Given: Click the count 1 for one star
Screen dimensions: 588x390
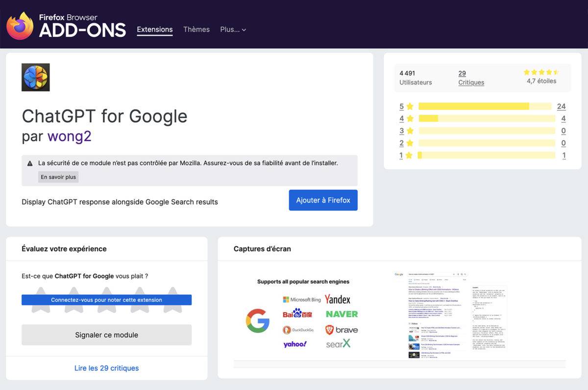Looking at the screenshot, I should (x=564, y=156).
